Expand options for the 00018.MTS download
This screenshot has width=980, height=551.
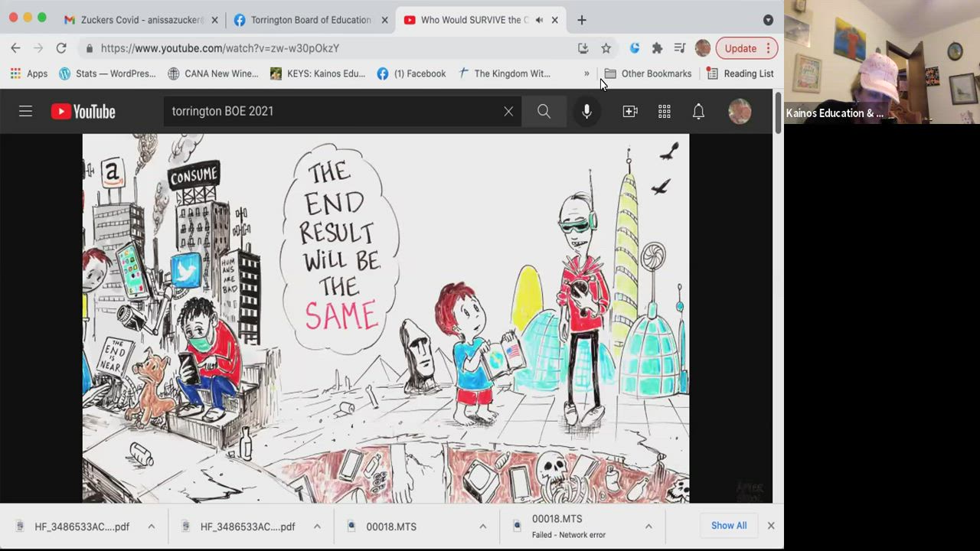[x=482, y=527]
